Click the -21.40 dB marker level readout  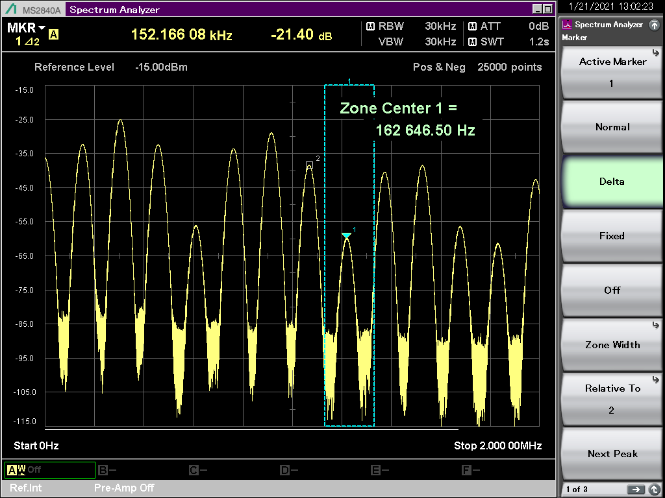302,34
